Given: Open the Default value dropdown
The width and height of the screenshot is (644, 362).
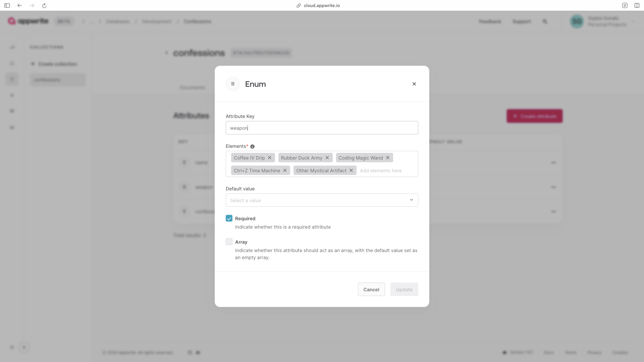Looking at the screenshot, I should click(315, 200).
